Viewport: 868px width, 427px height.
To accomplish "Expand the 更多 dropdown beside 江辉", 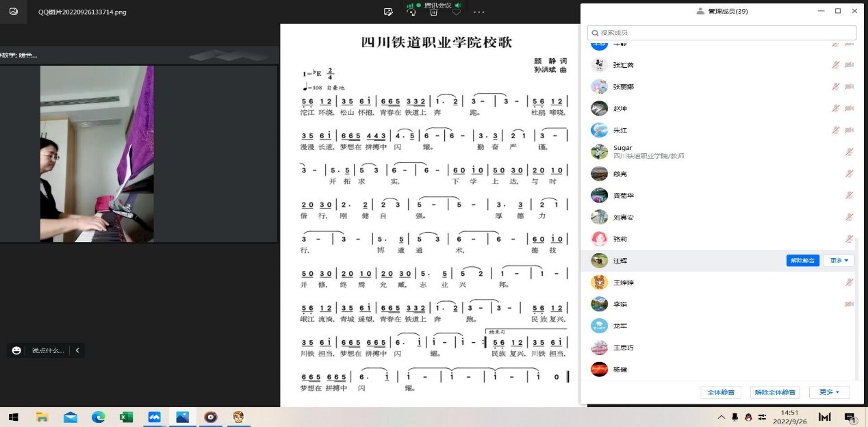I will point(839,261).
